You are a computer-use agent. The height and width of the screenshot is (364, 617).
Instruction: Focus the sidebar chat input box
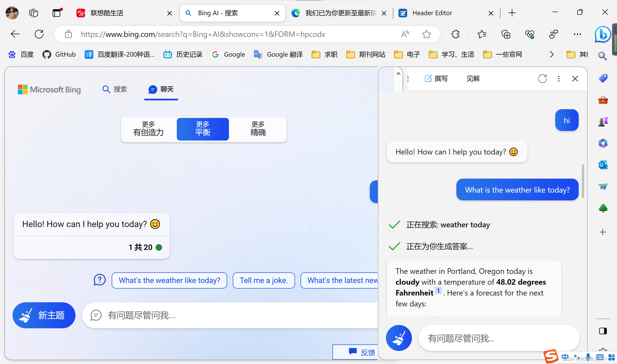pos(499,338)
